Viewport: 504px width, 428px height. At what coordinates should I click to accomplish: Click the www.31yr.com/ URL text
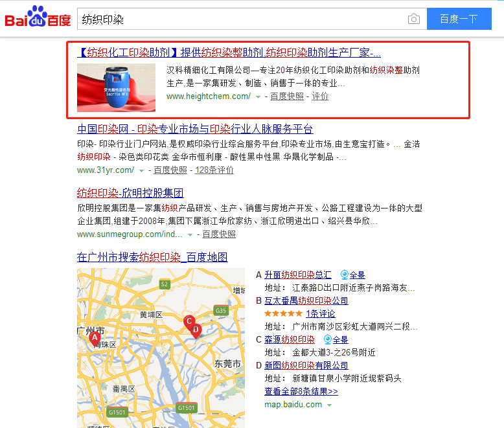click(x=106, y=170)
